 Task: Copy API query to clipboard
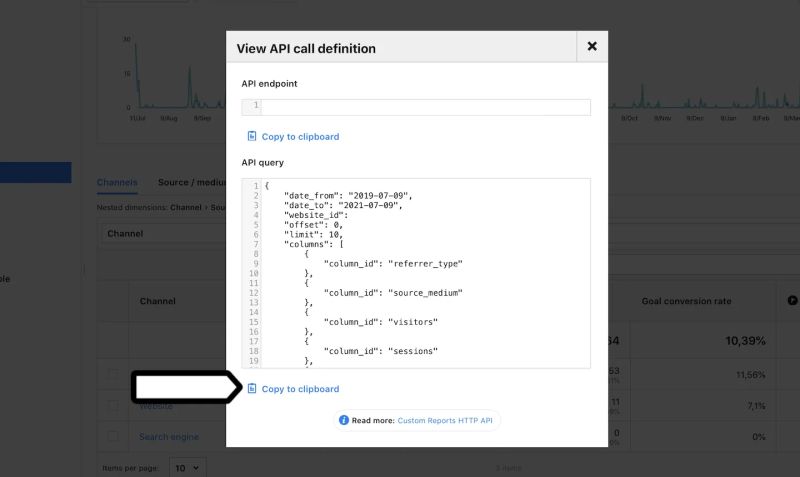[293, 389]
